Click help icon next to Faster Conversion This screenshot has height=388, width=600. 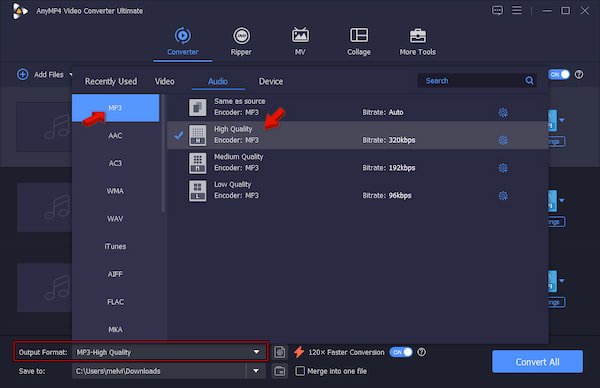tap(421, 352)
